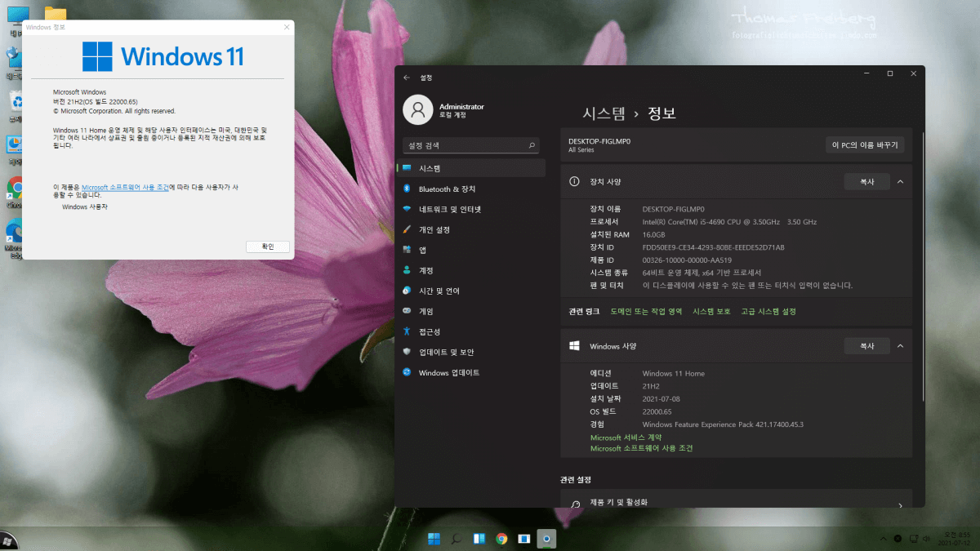Click the 설정 검색 search field

pos(471,145)
